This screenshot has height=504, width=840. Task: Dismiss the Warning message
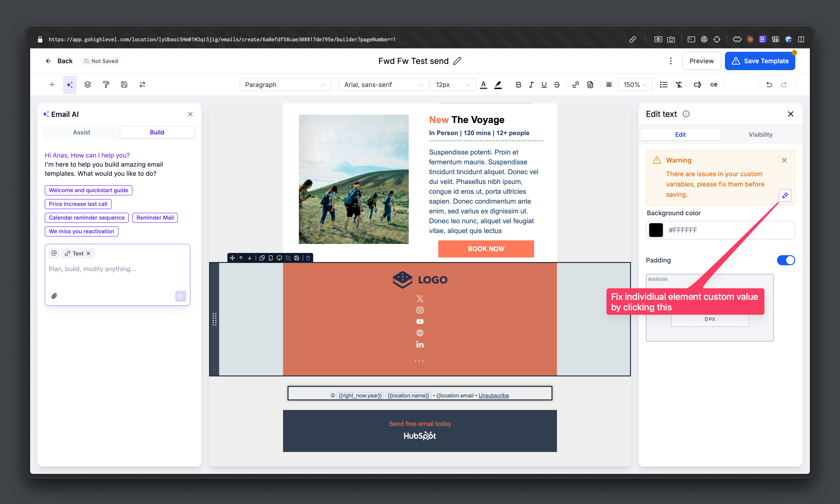784,160
